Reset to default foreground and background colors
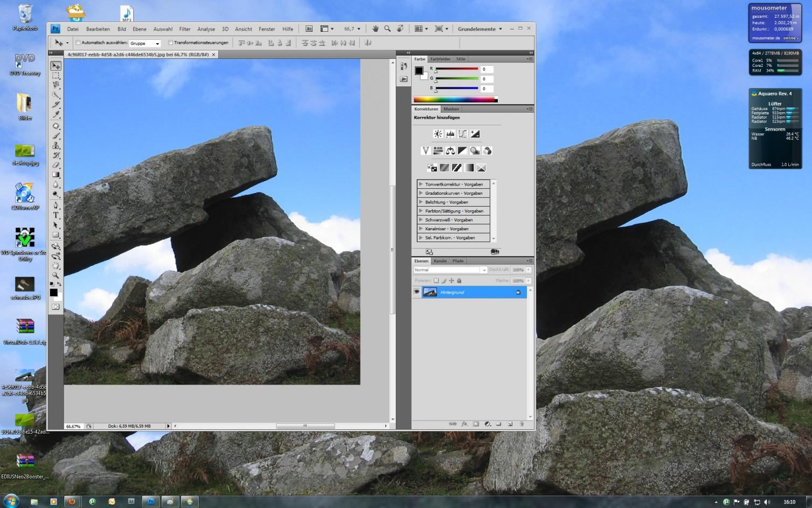 click(x=52, y=284)
